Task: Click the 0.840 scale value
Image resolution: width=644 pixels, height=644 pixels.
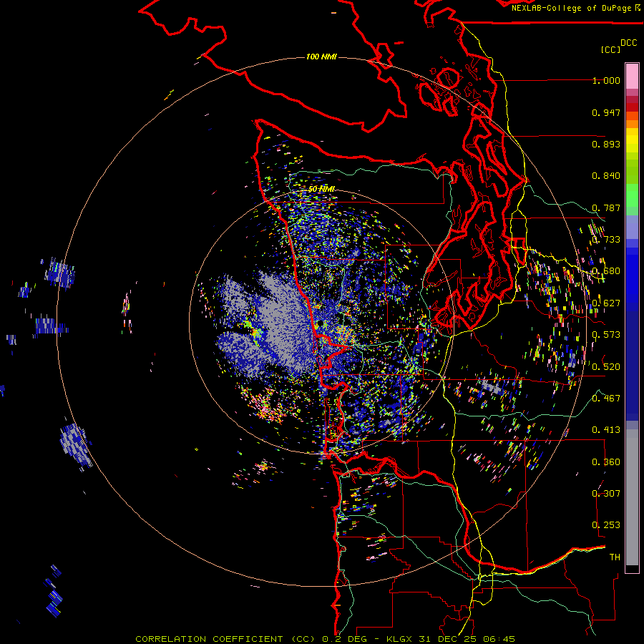Action: click(x=606, y=176)
